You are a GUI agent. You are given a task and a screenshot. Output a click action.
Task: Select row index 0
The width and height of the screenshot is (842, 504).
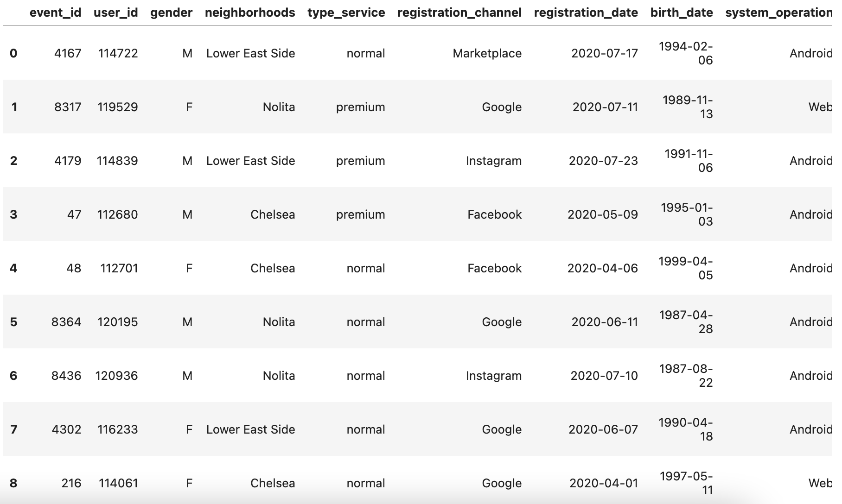13,53
